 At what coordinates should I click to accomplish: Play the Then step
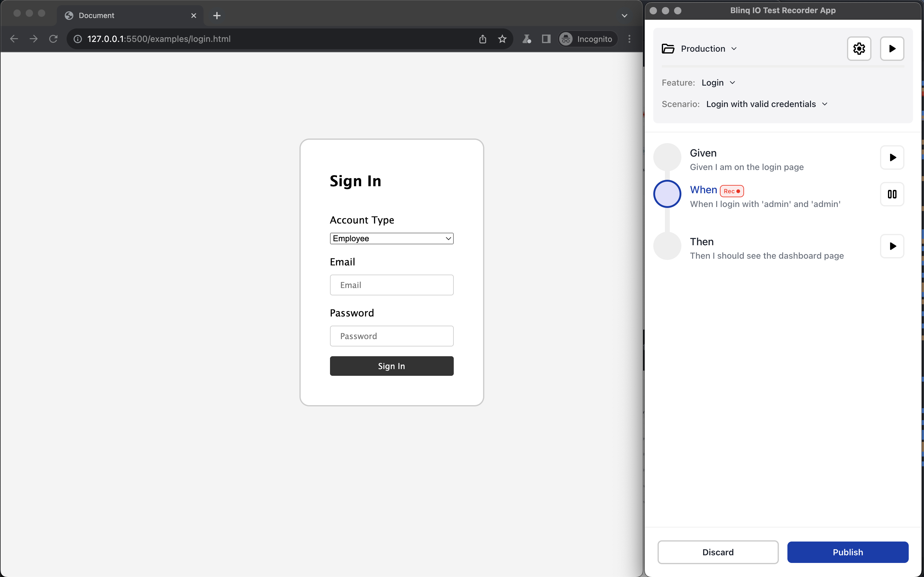(x=892, y=246)
